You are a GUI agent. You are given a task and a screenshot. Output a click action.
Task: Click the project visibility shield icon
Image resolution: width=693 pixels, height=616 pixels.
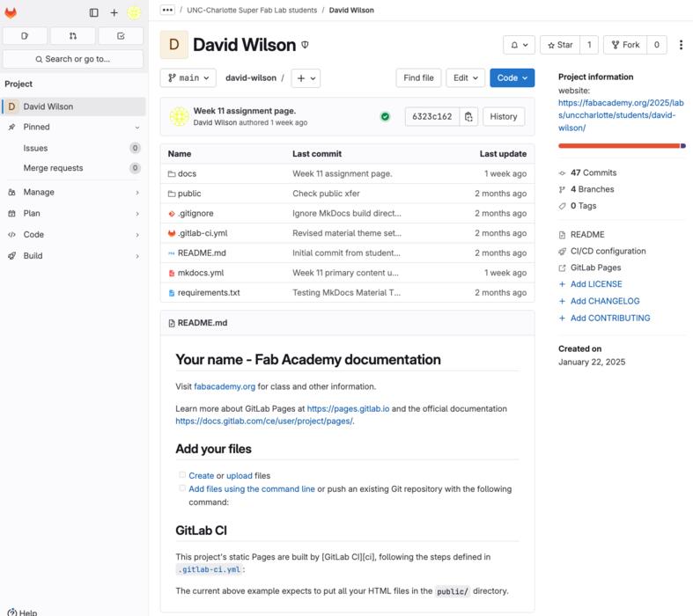pyautogui.click(x=305, y=45)
